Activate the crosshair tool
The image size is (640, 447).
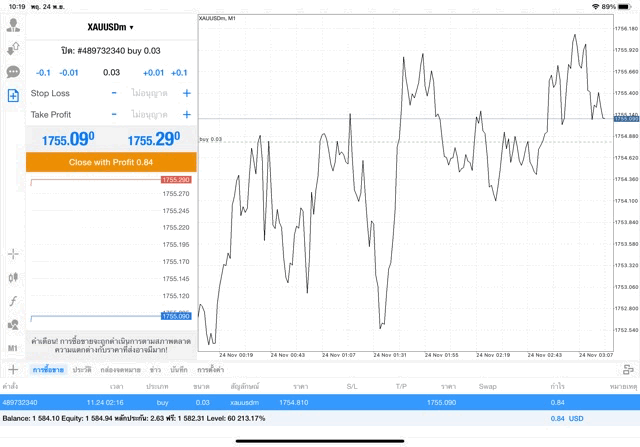[x=13, y=254]
